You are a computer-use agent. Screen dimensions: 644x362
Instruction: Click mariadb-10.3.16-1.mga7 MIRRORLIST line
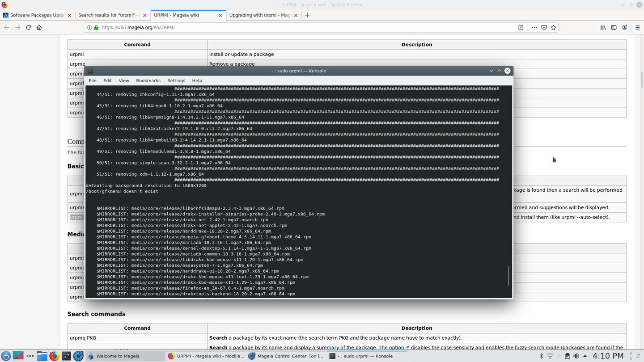184,242
